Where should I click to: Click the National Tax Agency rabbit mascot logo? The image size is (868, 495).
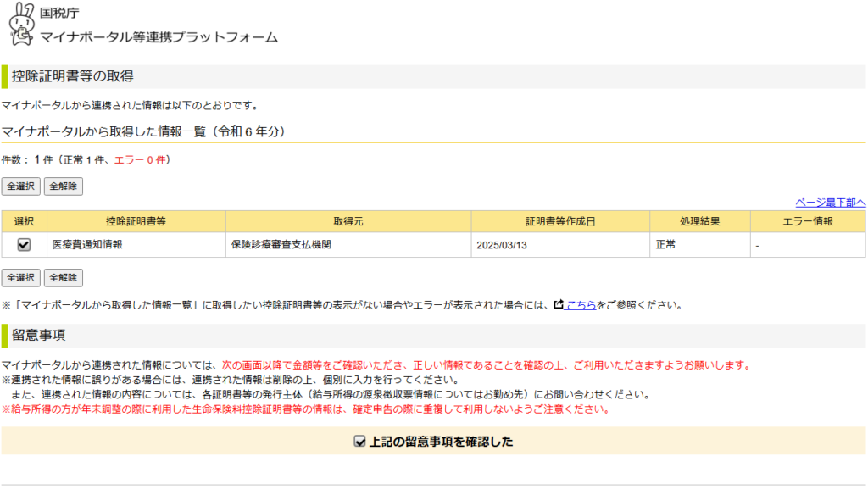tap(20, 25)
